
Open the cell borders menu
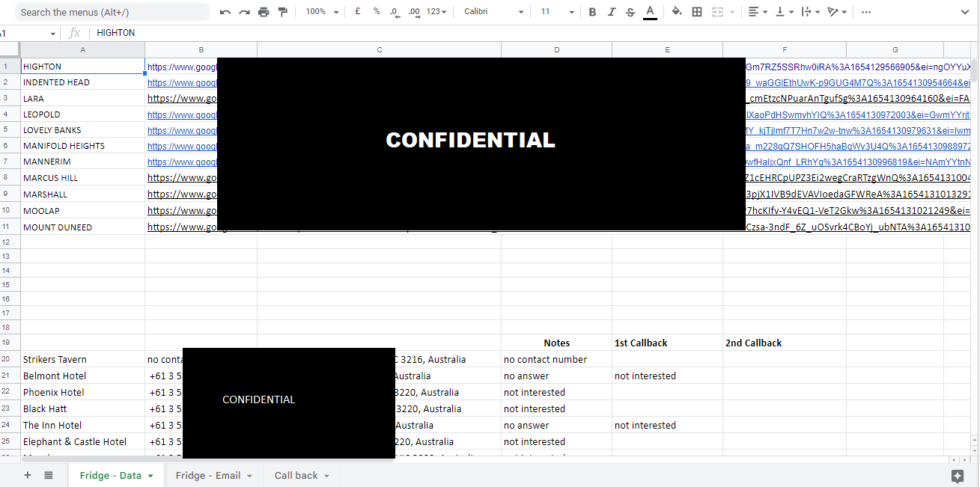[697, 12]
